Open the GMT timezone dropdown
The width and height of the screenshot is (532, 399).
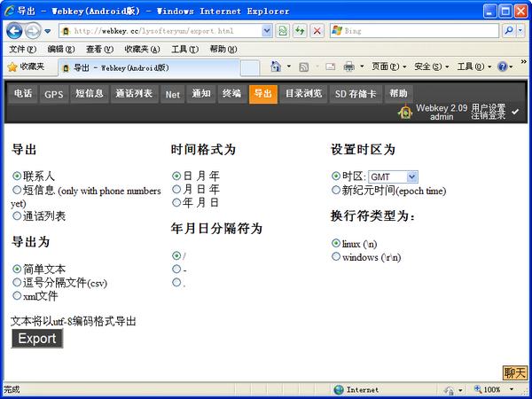coord(392,177)
